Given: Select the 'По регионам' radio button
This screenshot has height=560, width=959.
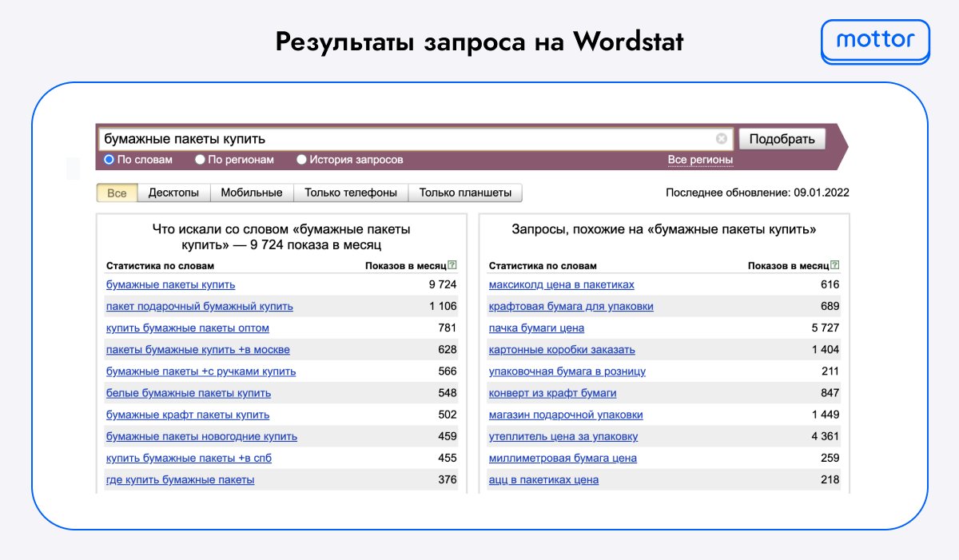Looking at the screenshot, I should tap(201, 160).
